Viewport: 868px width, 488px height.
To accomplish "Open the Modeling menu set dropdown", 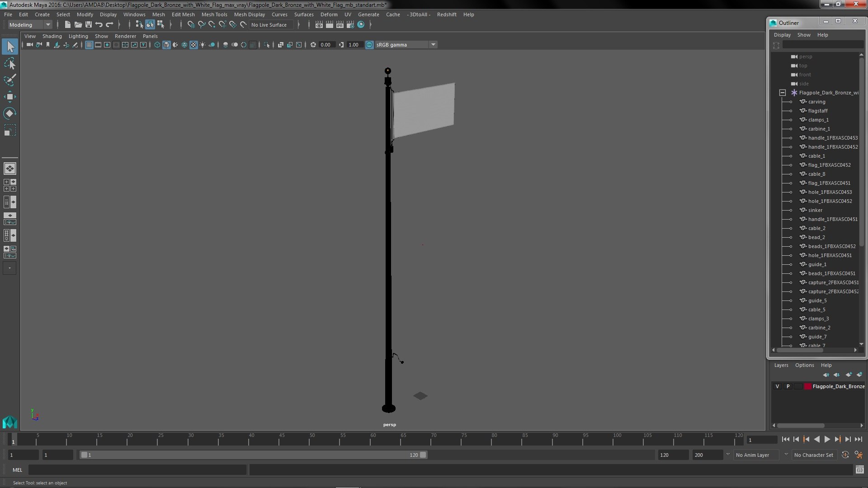I will 30,24.
